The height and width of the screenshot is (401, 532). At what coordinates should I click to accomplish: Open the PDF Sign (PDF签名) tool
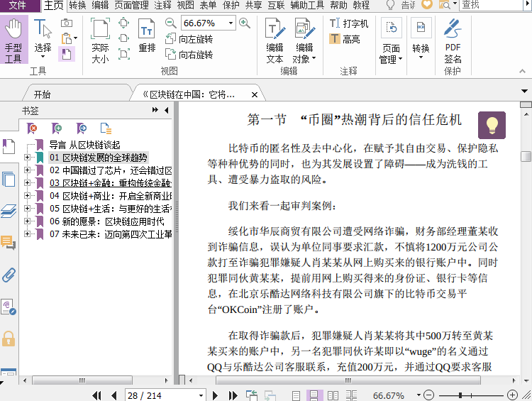pyautogui.click(x=453, y=40)
